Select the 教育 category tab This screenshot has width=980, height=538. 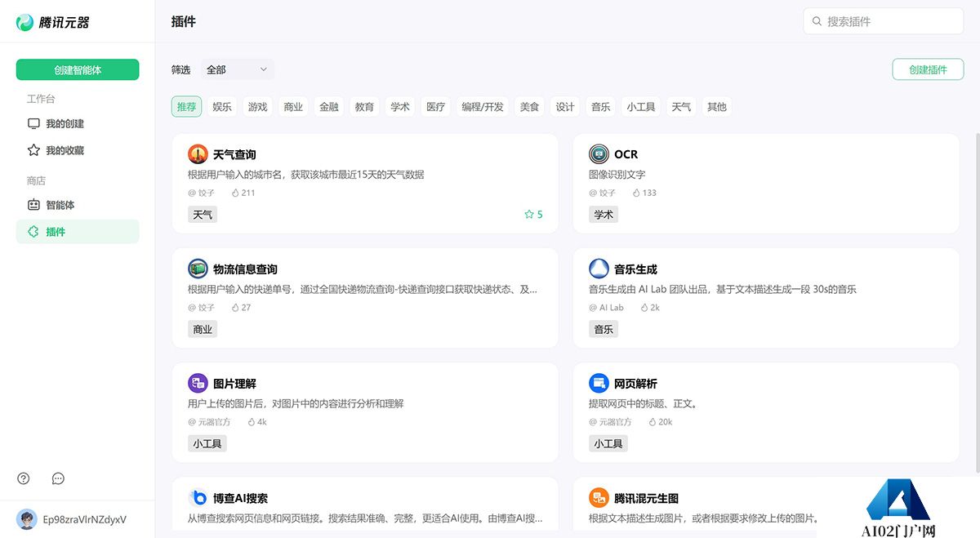click(x=364, y=107)
